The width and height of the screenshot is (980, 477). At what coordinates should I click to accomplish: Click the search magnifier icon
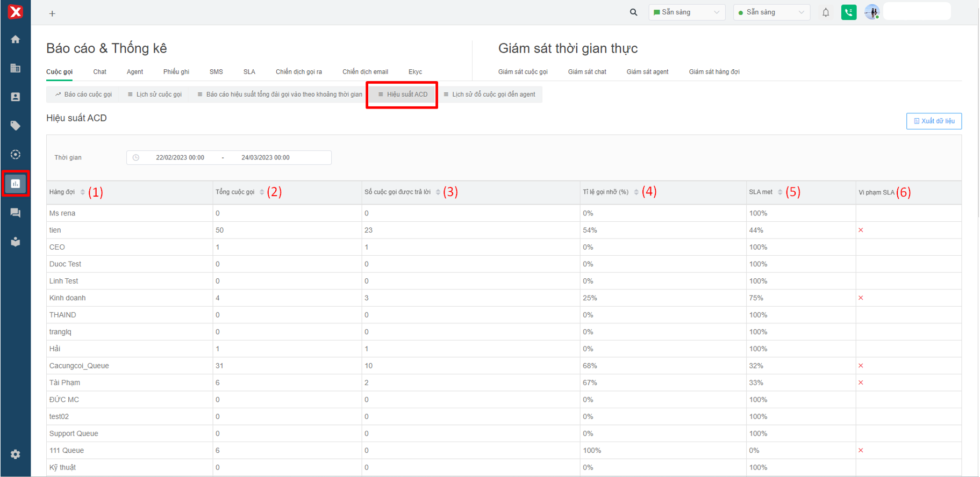tap(634, 12)
